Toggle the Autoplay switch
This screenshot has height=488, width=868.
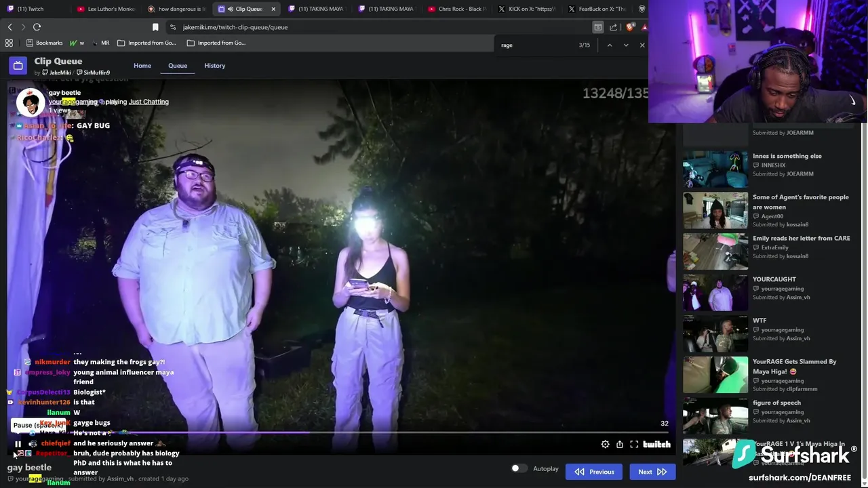click(519, 468)
